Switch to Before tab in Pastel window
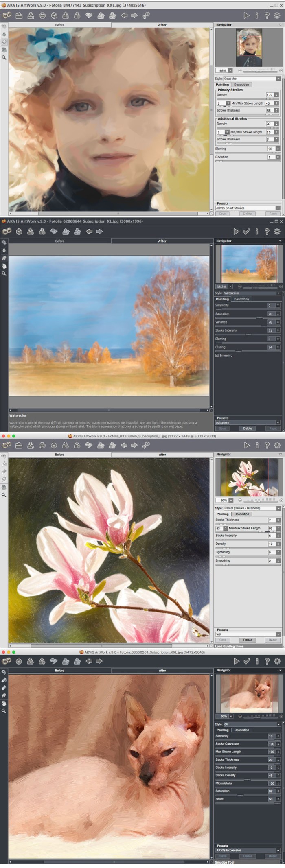The height and width of the screenshot is (868, 285). click(60, 455)
